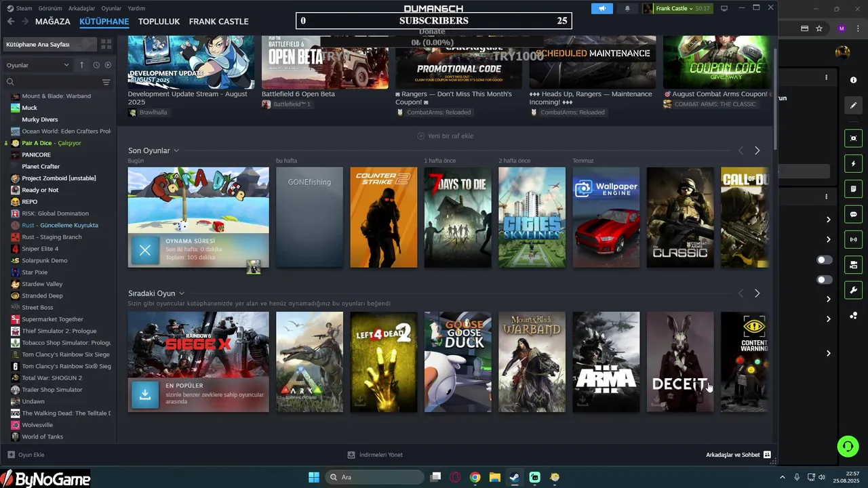Screen dimensions: 868x488
Task: Open the green headset support button
Action: [x=848, y=446]
